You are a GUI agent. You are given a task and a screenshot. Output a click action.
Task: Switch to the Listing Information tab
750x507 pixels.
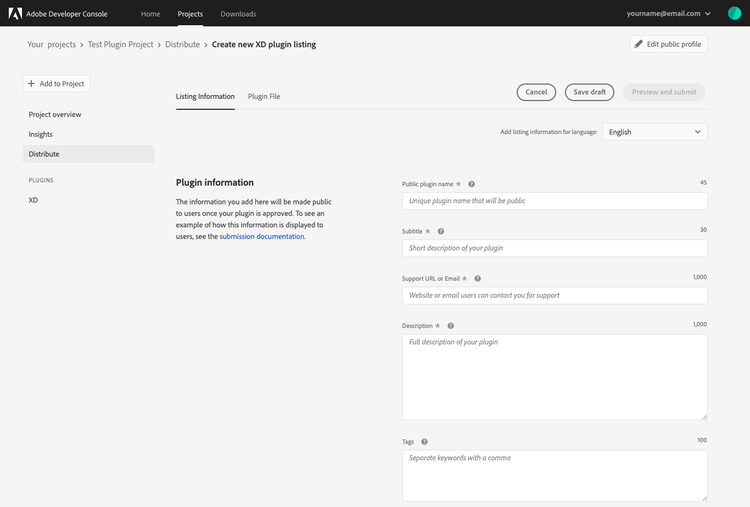tap(205, 97)
